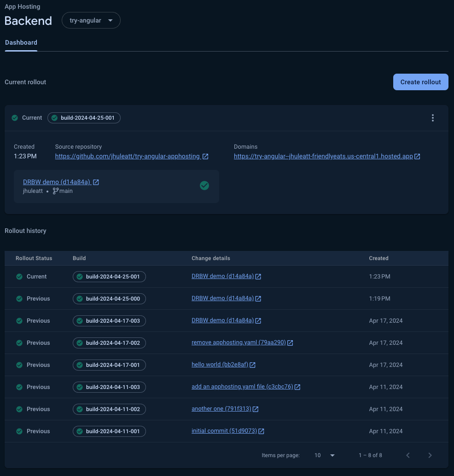This screenshot has width=454, height=476.
Task: Click status check icon in build-2024-04-17-003 row
Action: click(19, 321)
